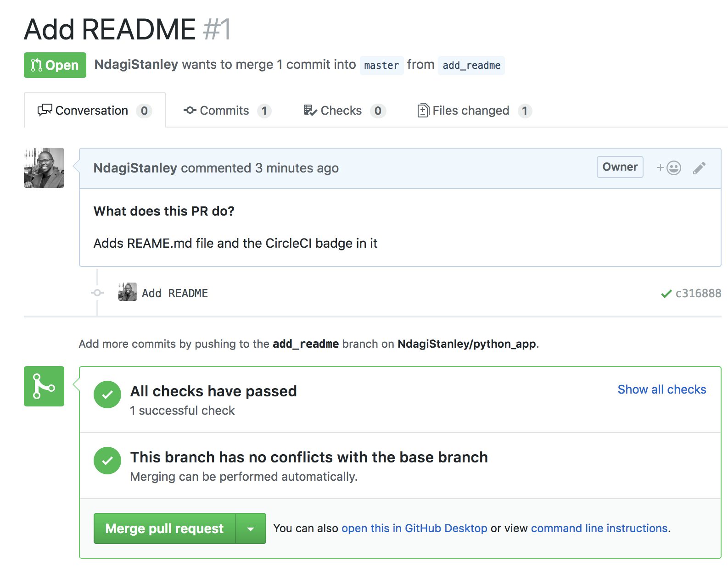The image size is (728, 567).
Task: Click the commit node icon on timeline
Action: [x=97, y=293]
